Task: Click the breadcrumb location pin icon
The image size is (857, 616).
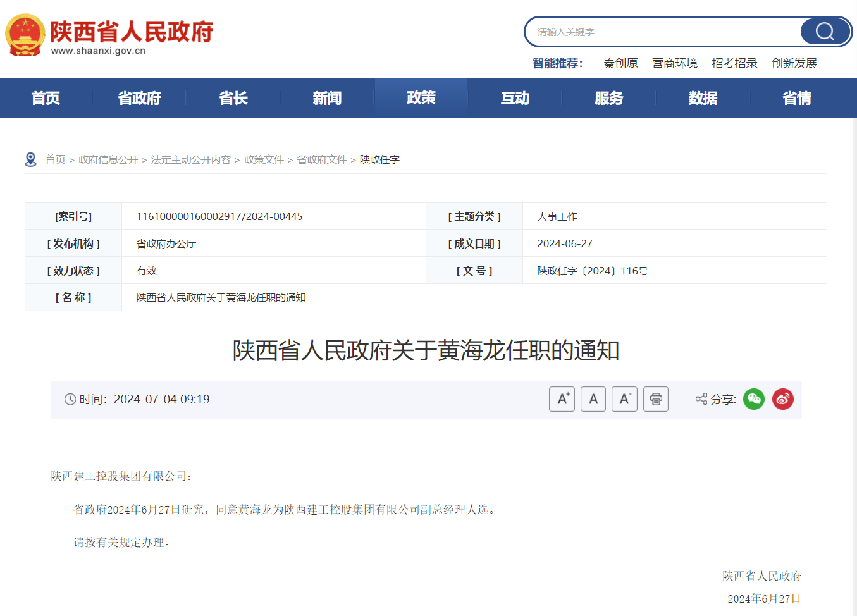Action: (x=30, y=159)
